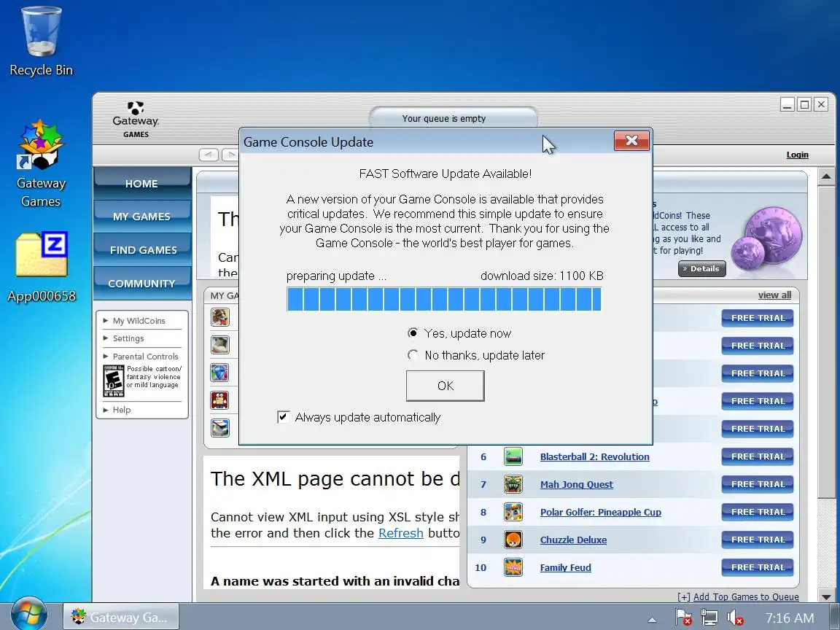Click the back arrow navigation button

coord(209,155)
